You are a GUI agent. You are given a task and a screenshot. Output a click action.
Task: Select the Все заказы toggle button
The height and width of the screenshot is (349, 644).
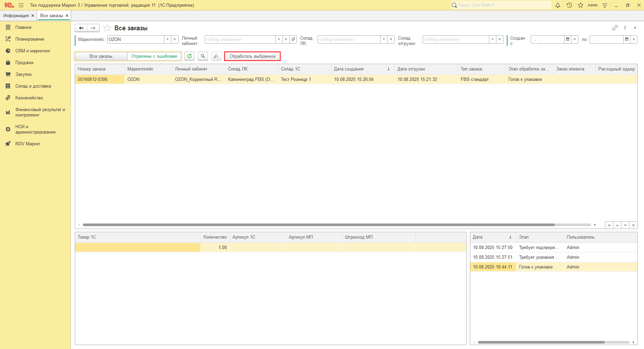coord(101,56)
